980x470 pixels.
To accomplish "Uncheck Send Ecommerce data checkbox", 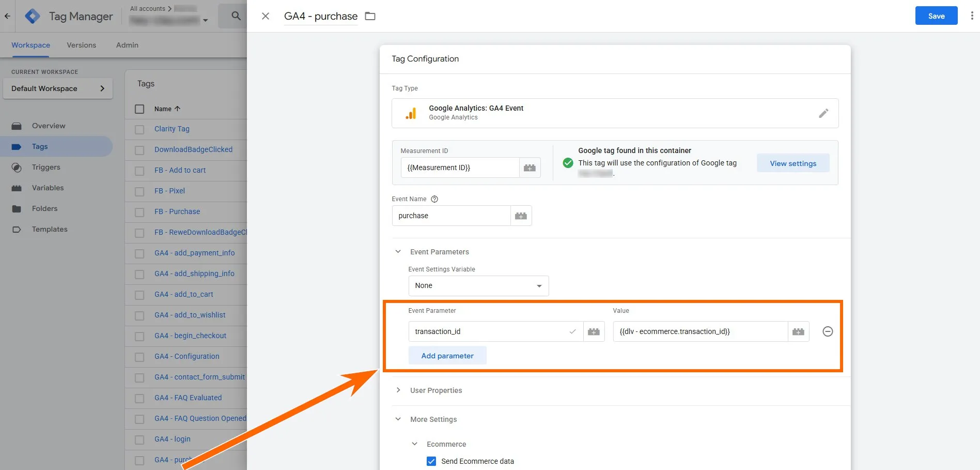I will click(x=431, y=461).
